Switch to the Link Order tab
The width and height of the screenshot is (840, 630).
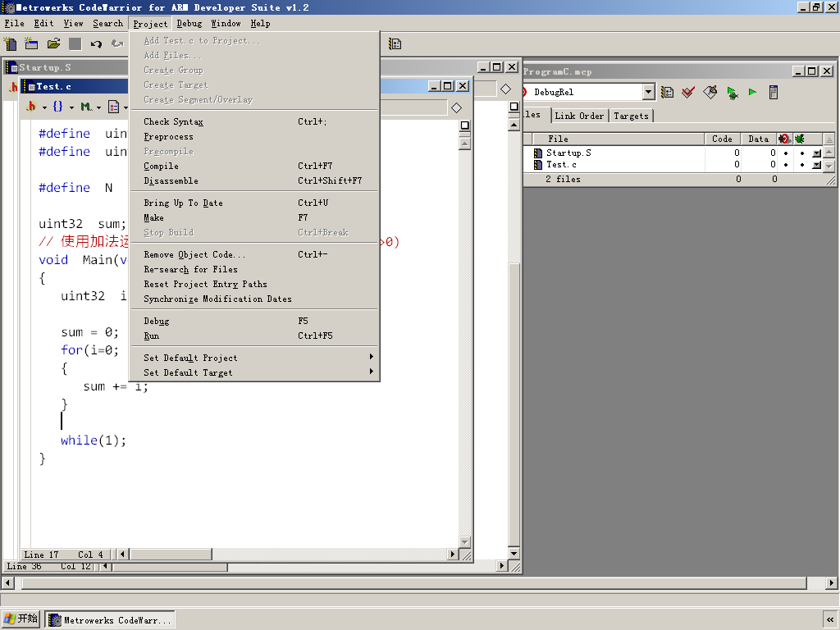point(579,116)
